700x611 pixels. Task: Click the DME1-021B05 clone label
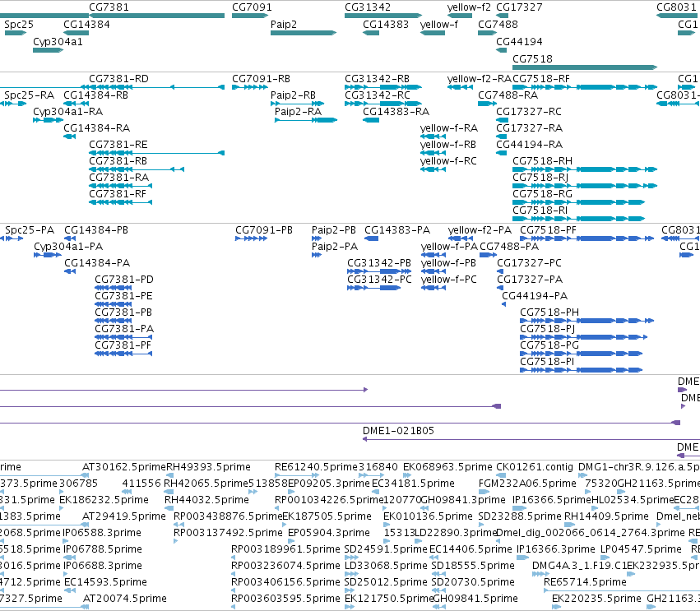pyautogui.click(x=398, y=431)
